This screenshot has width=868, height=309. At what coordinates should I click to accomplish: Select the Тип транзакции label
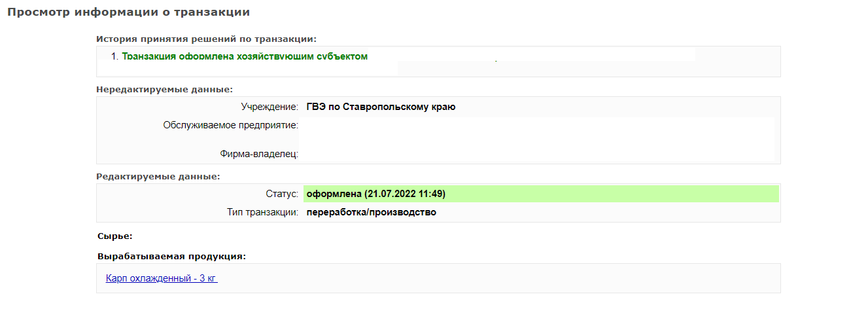(x=262, y=212)
